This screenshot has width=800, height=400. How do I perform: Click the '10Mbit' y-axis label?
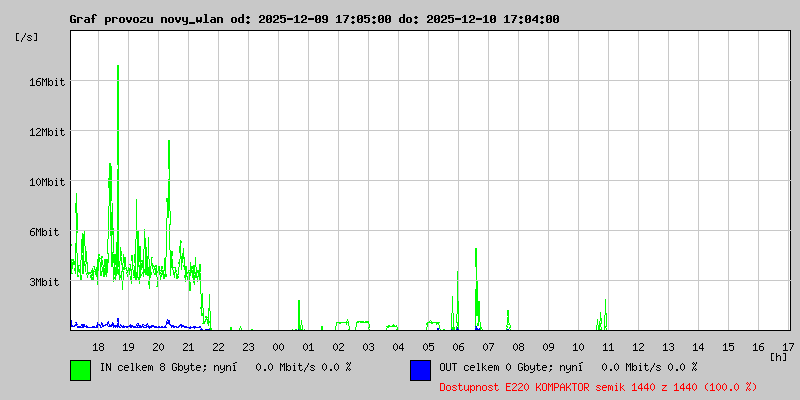(48, 182)
